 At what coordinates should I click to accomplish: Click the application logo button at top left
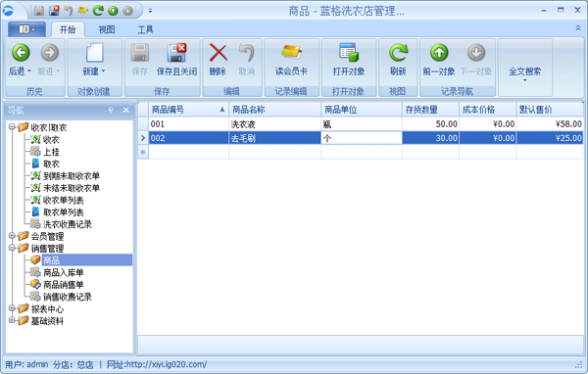pyautogui.click(x=8, y=11)
